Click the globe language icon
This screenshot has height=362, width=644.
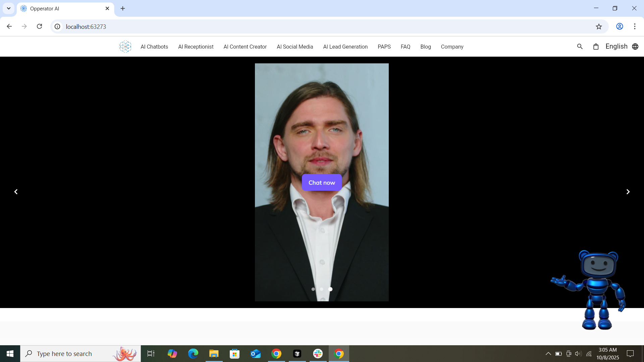635,47
